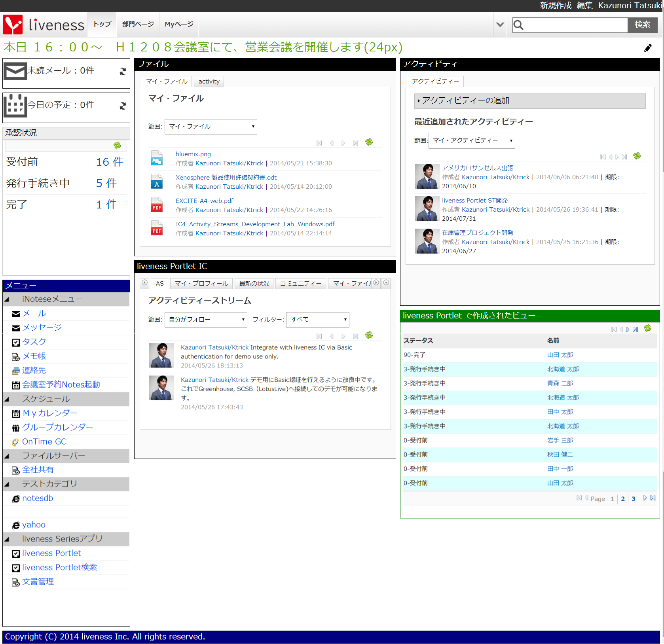
Task: Open OnTime GC from the menu
Action: pyautogui.click(x=44, y=441)
